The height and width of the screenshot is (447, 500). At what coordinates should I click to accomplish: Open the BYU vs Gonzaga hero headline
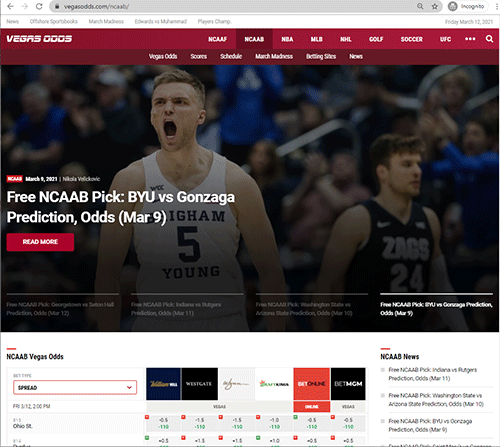[x=121, y=207]
